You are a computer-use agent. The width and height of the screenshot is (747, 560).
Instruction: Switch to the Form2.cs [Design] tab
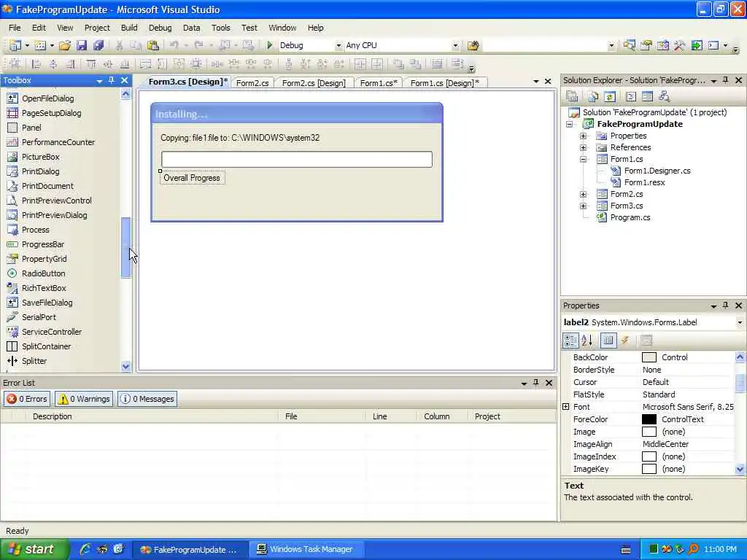click(x=314, y=83)
